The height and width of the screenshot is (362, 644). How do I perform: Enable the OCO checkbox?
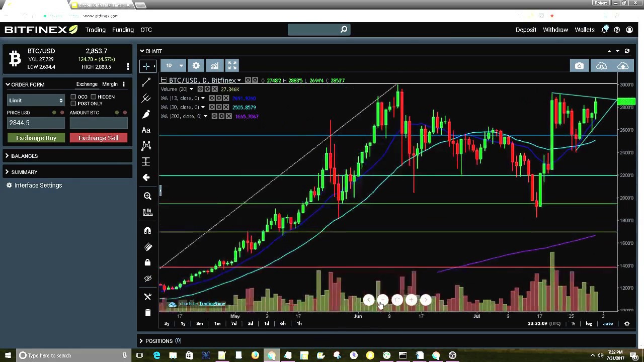pyautogui.click(x=73, y=97)
